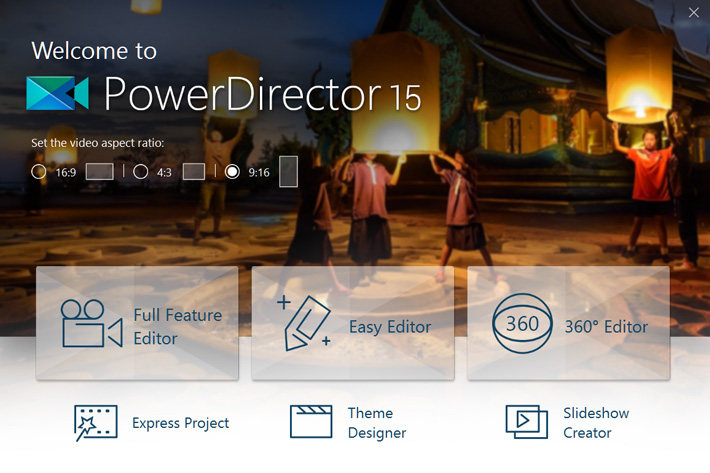Viewport: 710px width, 473px height.
Task: Click the 16:9 widescreen rectangle icon
Action: (100, 172)
